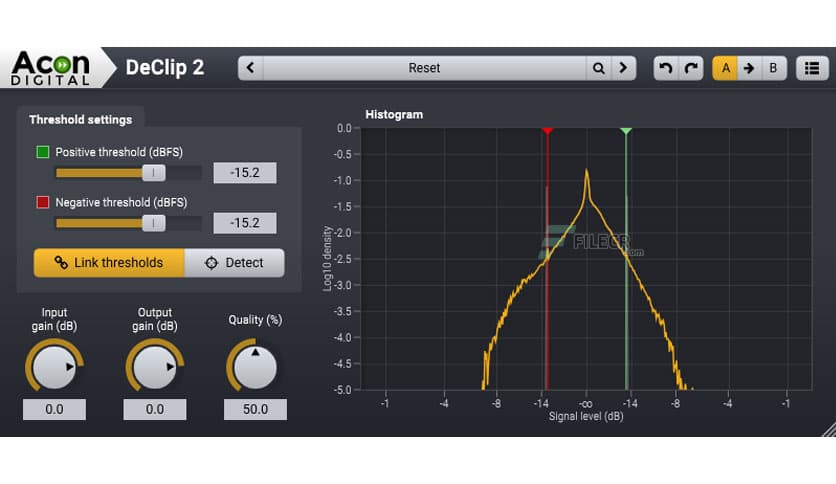Toggle the Link thresholds button
The height and width of the screenshot is (484, 836).
pos(109,263)
